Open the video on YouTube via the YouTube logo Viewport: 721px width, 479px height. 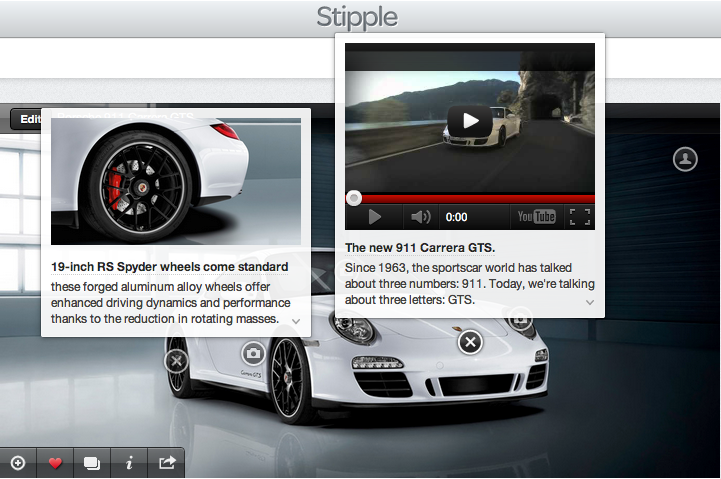click(x=536, y=217)
